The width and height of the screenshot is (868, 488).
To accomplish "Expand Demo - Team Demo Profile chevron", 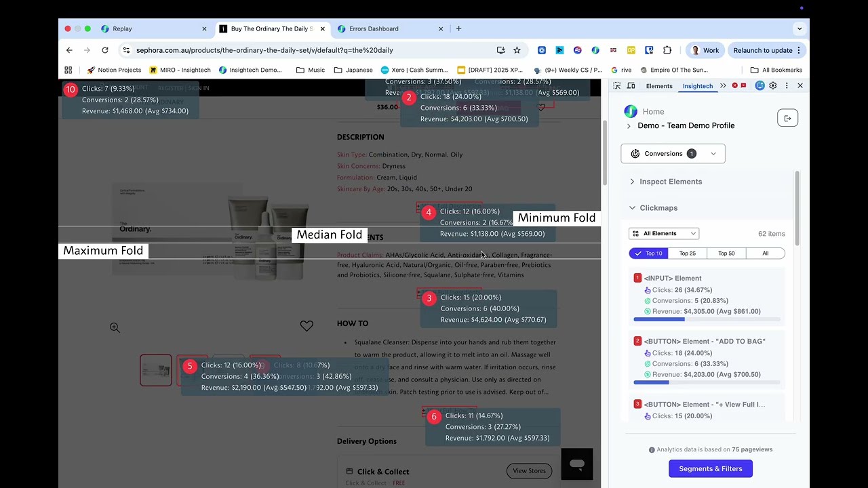I will click(629, 126).
